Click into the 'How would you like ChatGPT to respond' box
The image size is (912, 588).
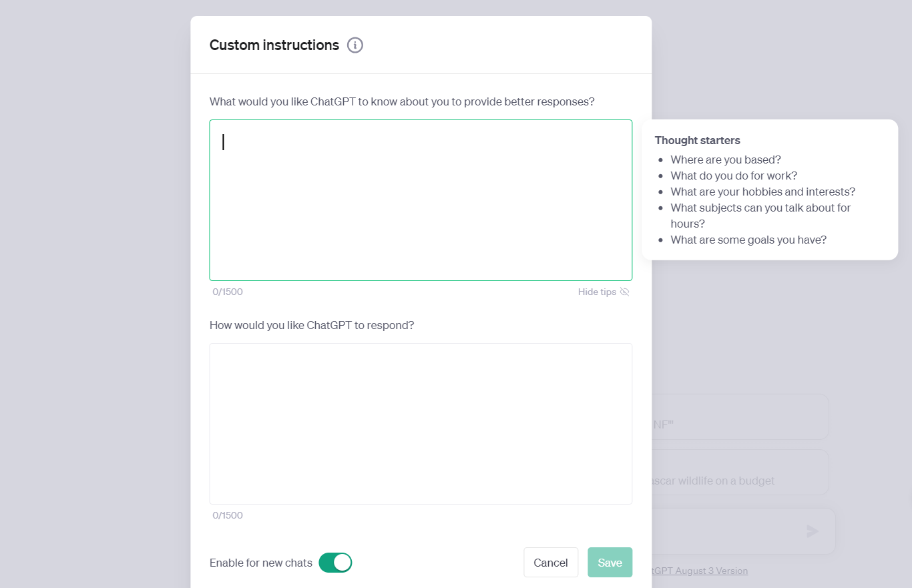point(421,424)
